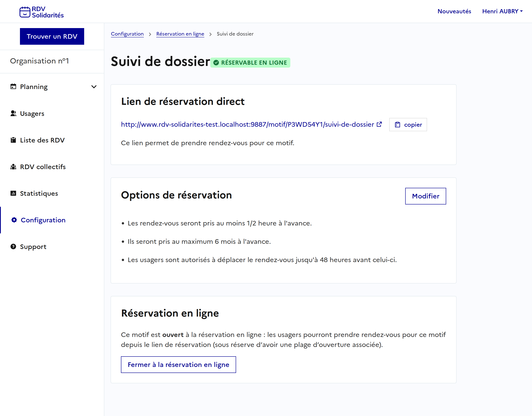Click the Planning calendar icon
Screen dimensions: 532x416
[13, 87]
